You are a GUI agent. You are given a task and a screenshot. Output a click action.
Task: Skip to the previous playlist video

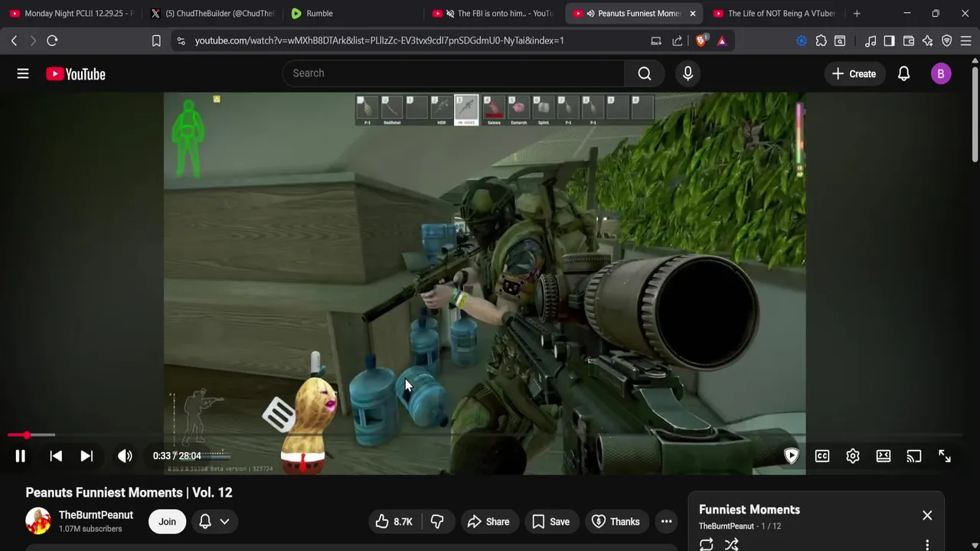pos(56,456)
